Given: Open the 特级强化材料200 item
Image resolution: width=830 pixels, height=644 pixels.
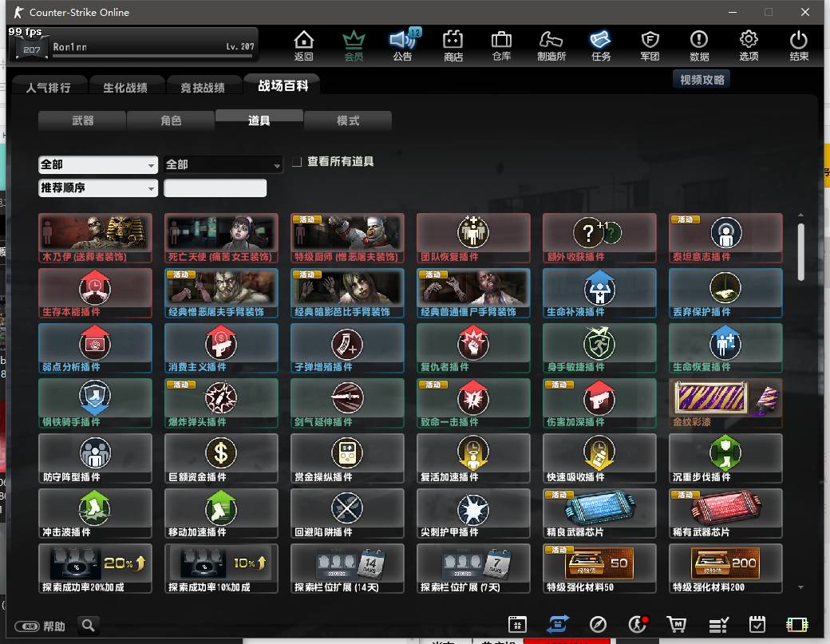Looking at the screenshot, I should pyautogui.click(x=725, y=568).
